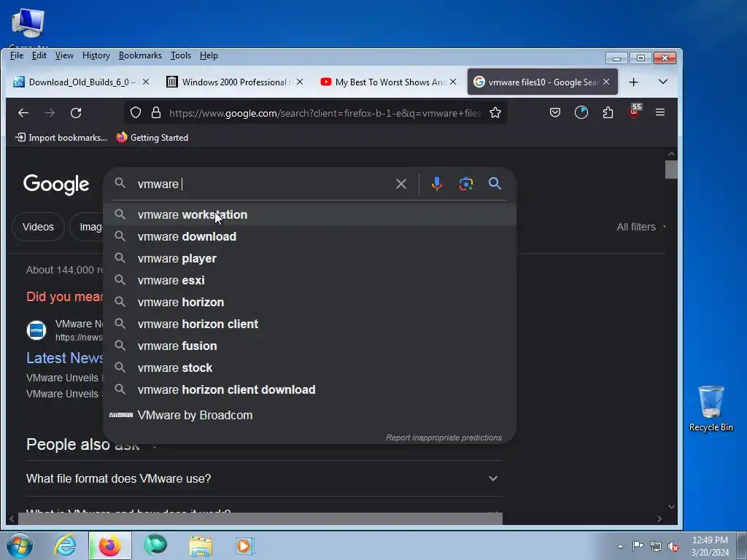Select suggestion 'vmware horizon client download'
The image size is (747, 560).
click(x=309, y=390)
